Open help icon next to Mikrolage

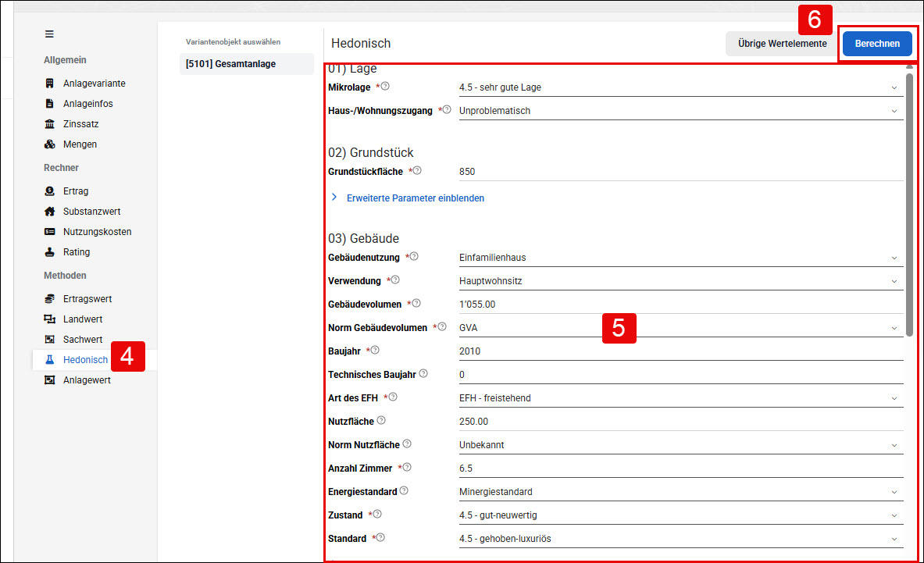385,86
